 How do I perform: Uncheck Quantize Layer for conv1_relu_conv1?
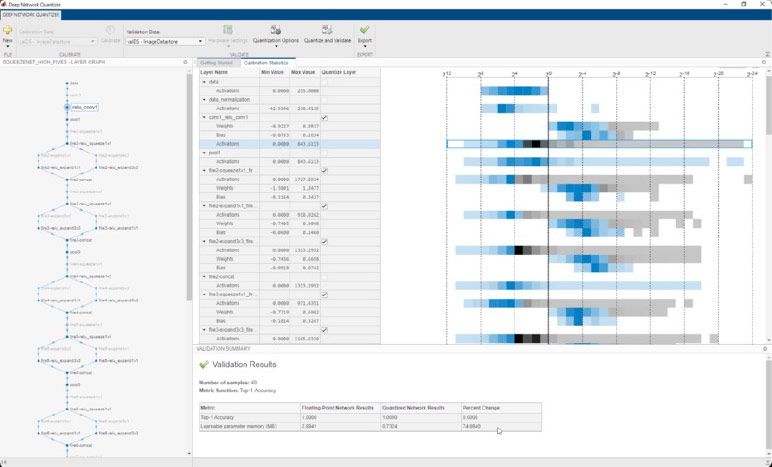click(324, 118)
